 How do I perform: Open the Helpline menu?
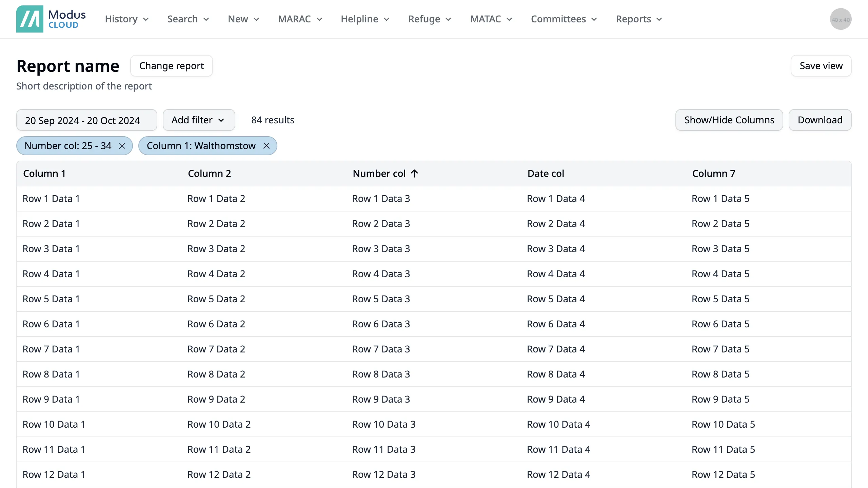coord(365,19)
